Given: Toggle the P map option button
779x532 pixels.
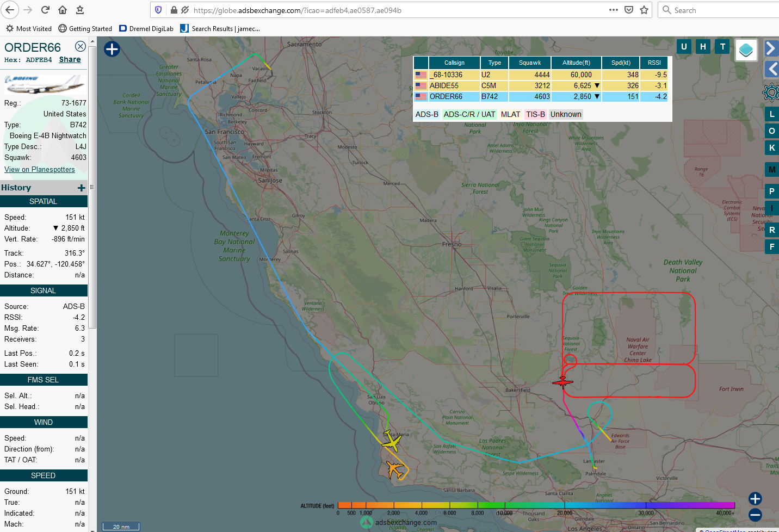Looking at the screenshot, I should (771, 191).
